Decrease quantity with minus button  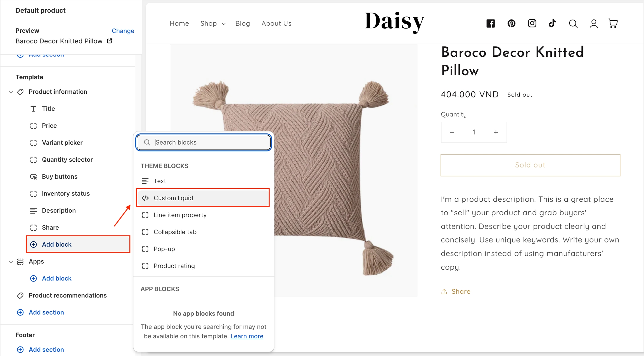(452, 132)
